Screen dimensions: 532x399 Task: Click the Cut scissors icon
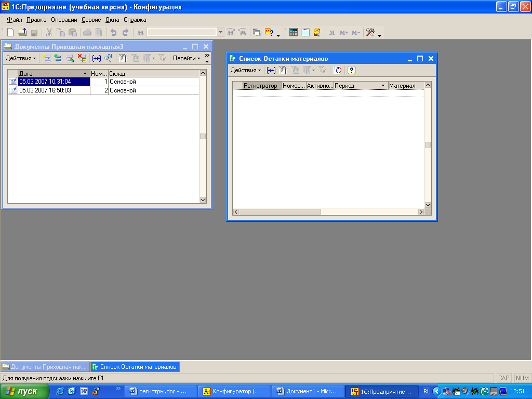point(49,33)
